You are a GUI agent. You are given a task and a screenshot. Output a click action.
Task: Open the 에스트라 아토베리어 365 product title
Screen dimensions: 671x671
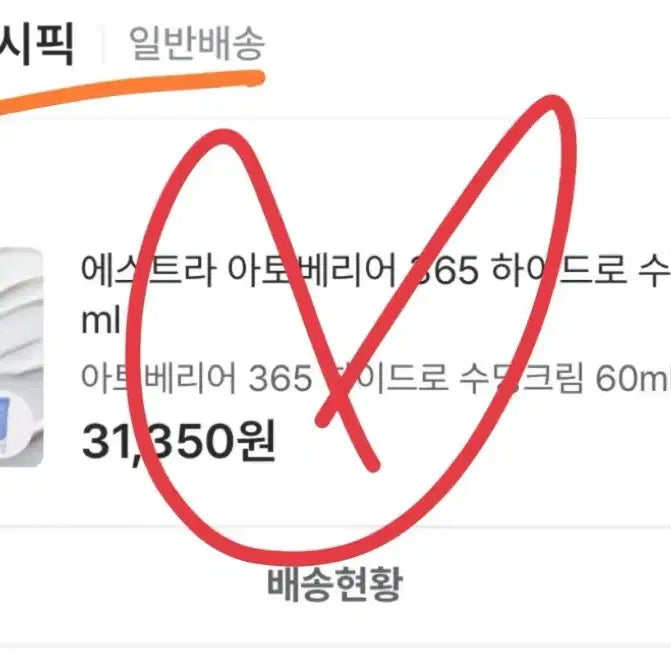(376, 270)
